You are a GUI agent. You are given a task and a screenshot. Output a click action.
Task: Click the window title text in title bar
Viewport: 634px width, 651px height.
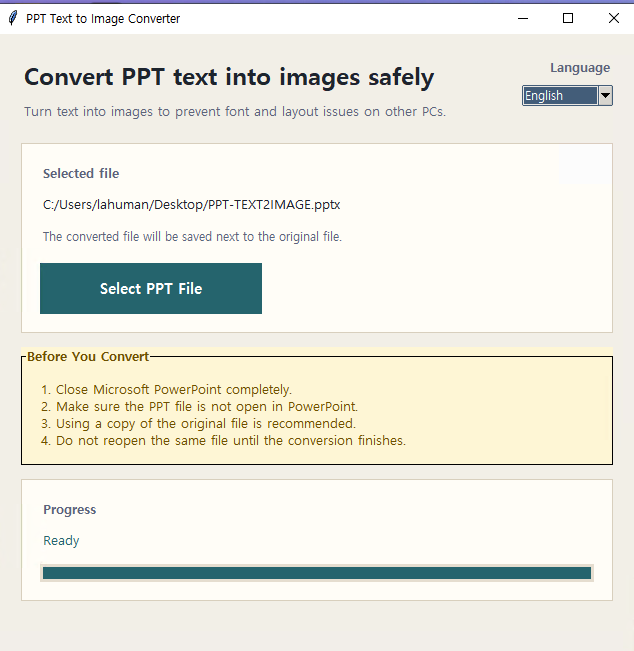pyautogui.click(x=103, y=18)
